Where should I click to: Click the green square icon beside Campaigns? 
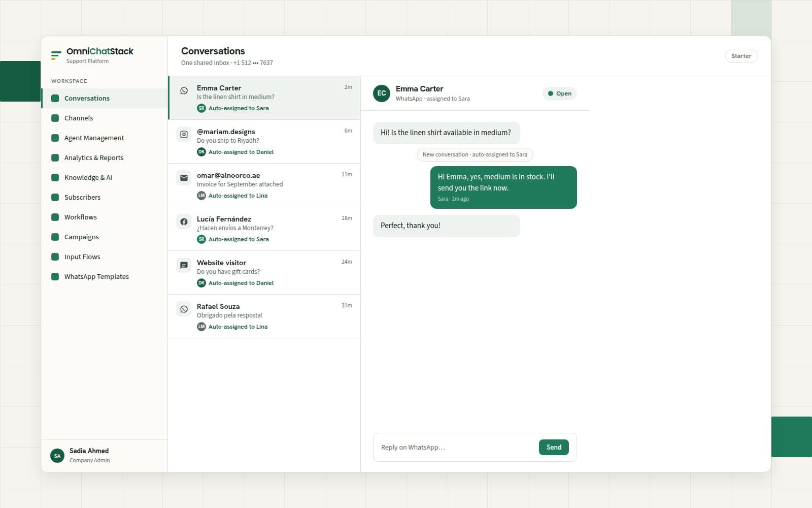pos(55,237)
